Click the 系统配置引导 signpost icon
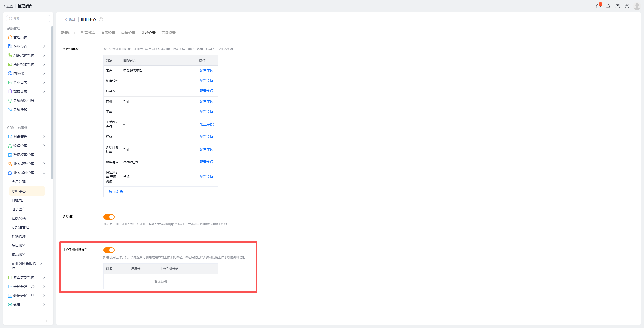The height and width of the screenshot is (328, 644). click(x=10, y=101)
